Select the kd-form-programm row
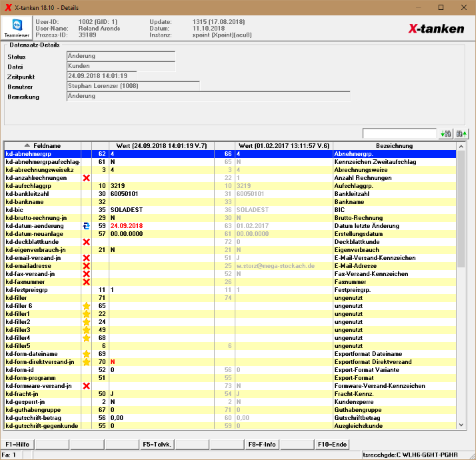Viewport: 476px width, 460px height. 230,378
